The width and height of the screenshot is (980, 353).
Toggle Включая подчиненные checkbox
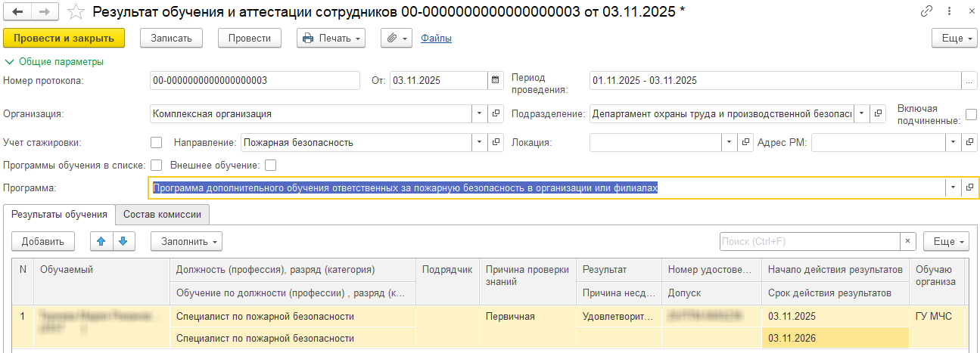971,114
